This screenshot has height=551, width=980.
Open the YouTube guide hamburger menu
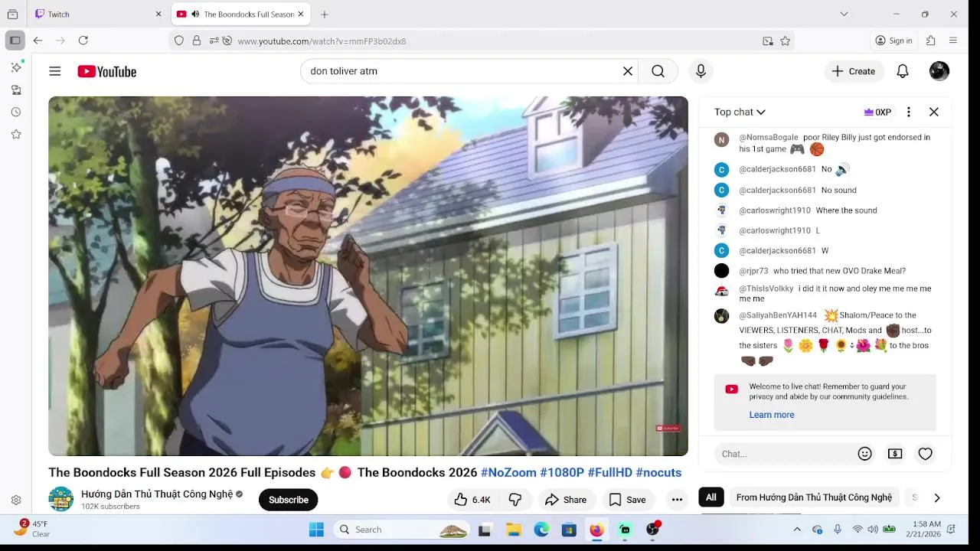tap(55, 71)
